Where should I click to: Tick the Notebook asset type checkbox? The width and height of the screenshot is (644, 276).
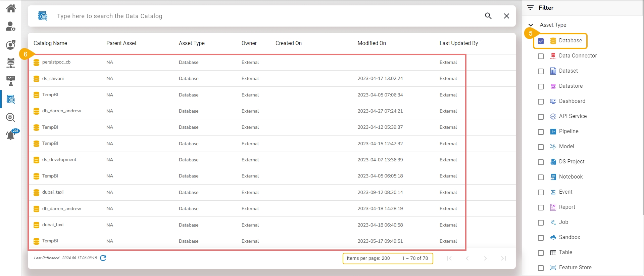[x=541, y=177]
